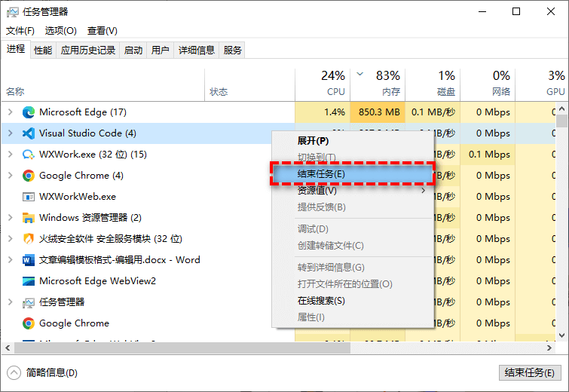Click the Microsoft Edge process icon

(x=29, y=112)
